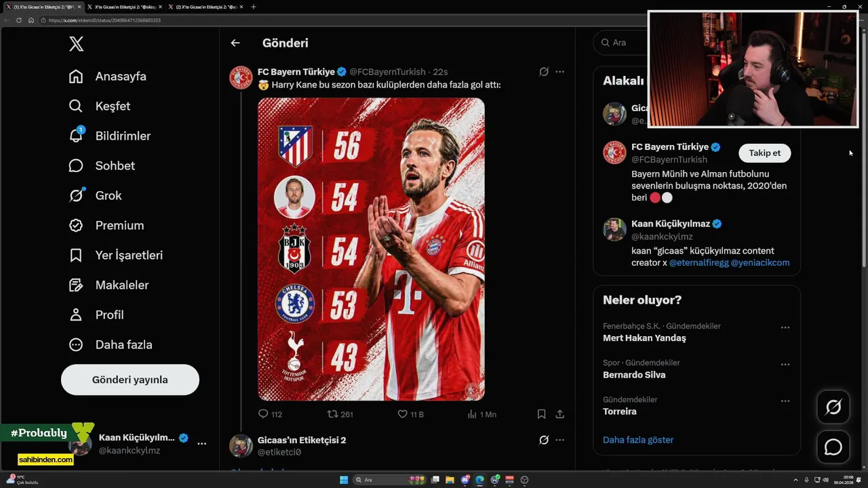The width and height of the screenshot is (868, 488).
Task: Open Premium from the sidebar
Action: (106, 225)
